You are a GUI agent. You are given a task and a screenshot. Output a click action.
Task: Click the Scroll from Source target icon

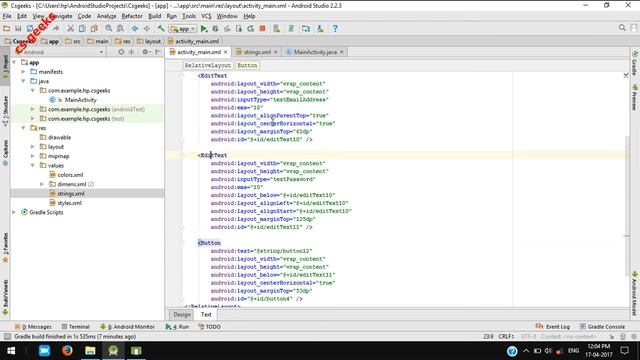tap(121, 52)
